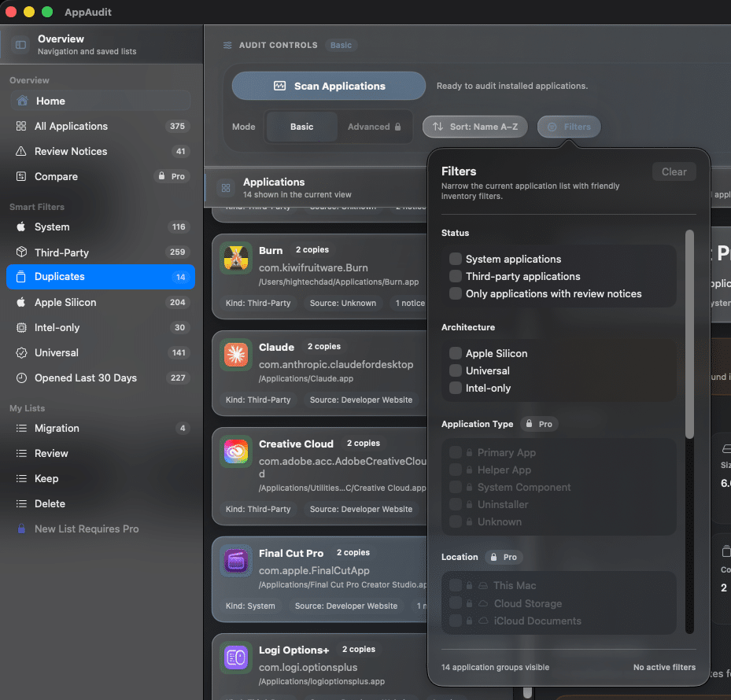Click the Clear filters button
Viewport: 731px width, 700px height.
(x=674, y=171)
